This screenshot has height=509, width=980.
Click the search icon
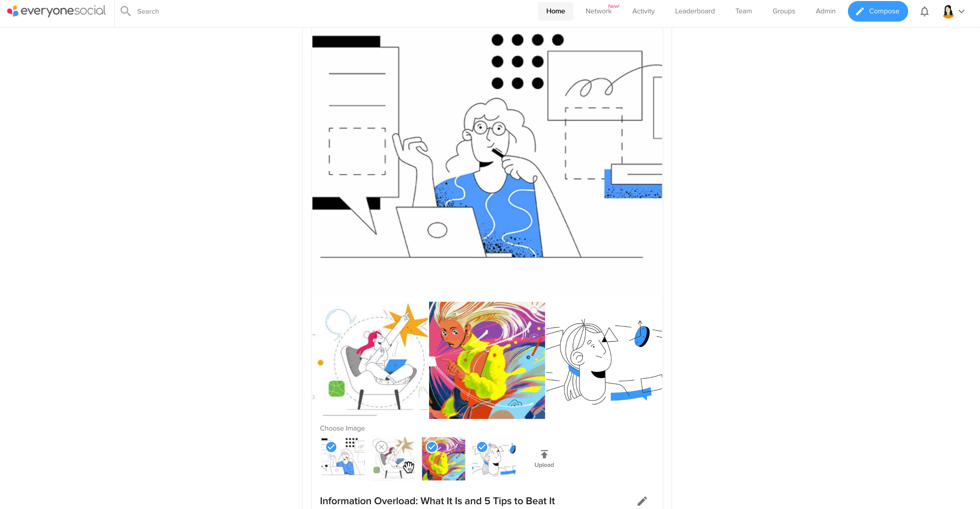click(x=128, y=11)
